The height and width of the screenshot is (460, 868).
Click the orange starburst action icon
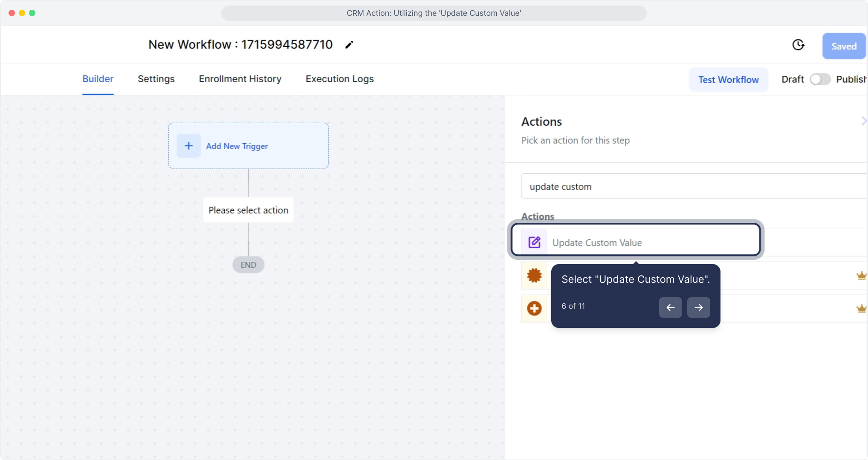pos(534,276)
